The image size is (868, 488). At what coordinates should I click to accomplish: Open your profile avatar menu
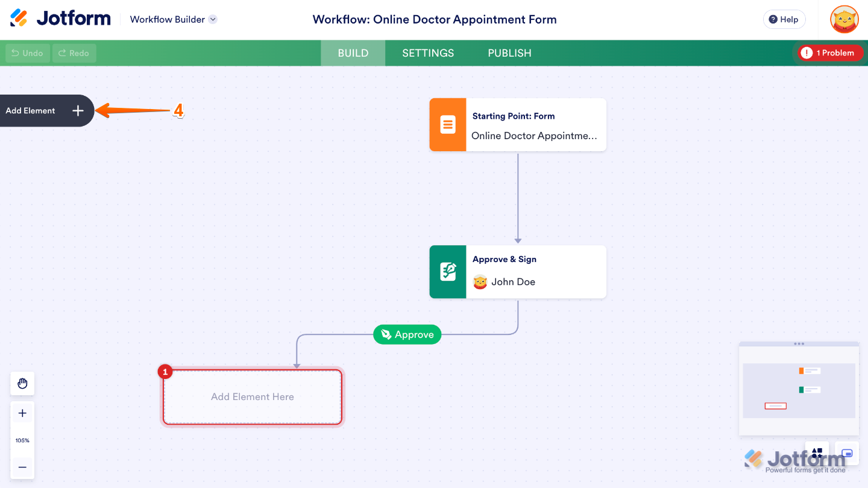point(844,19)
